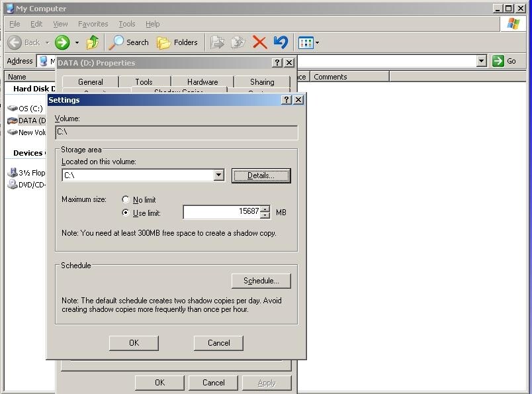The width and height of the screenshot is (532, 394).
Task: Select the Use limit radio button
Action: [x=125, y=212]
